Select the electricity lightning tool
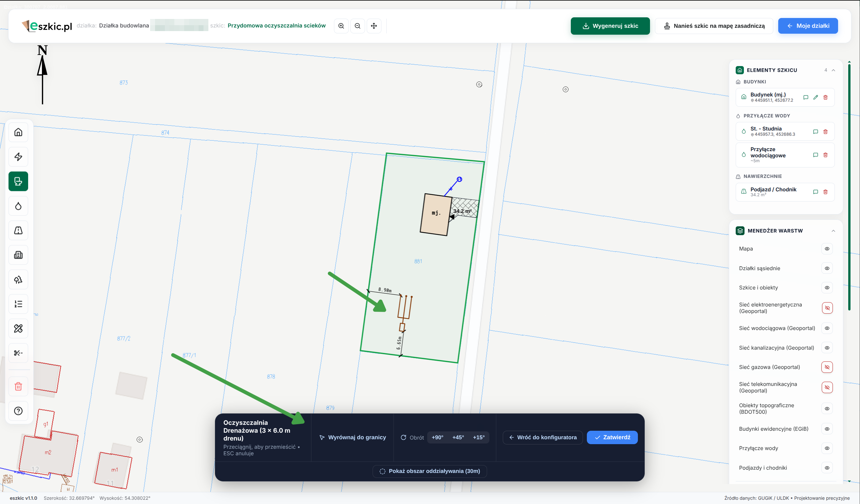 click(18, 157)
